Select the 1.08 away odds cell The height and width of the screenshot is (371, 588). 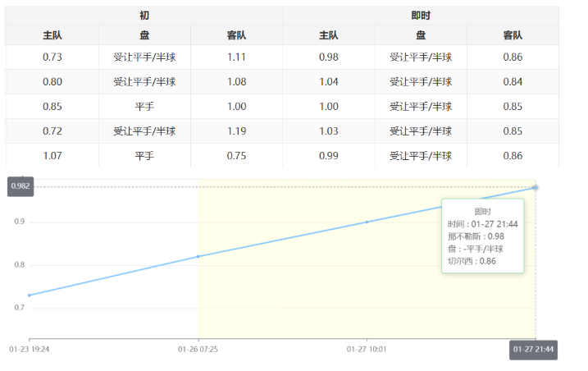pyautogui.click(x=236, y=82)
